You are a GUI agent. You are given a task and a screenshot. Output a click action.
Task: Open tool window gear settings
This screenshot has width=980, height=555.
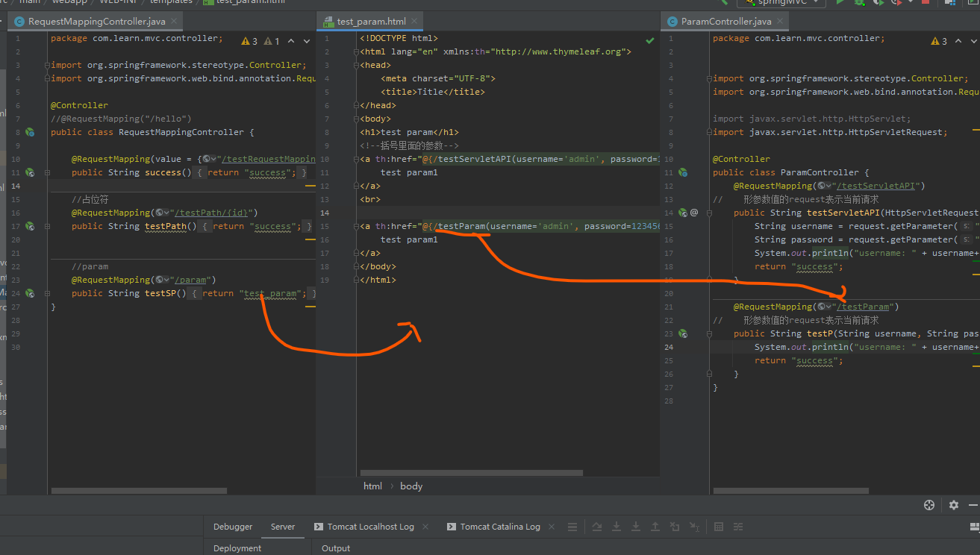coord(953,505)
